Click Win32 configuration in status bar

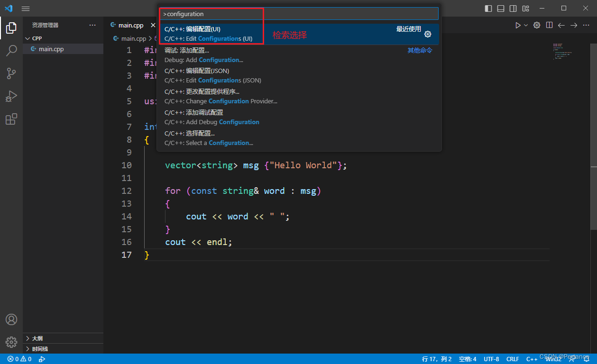(552, 359)
